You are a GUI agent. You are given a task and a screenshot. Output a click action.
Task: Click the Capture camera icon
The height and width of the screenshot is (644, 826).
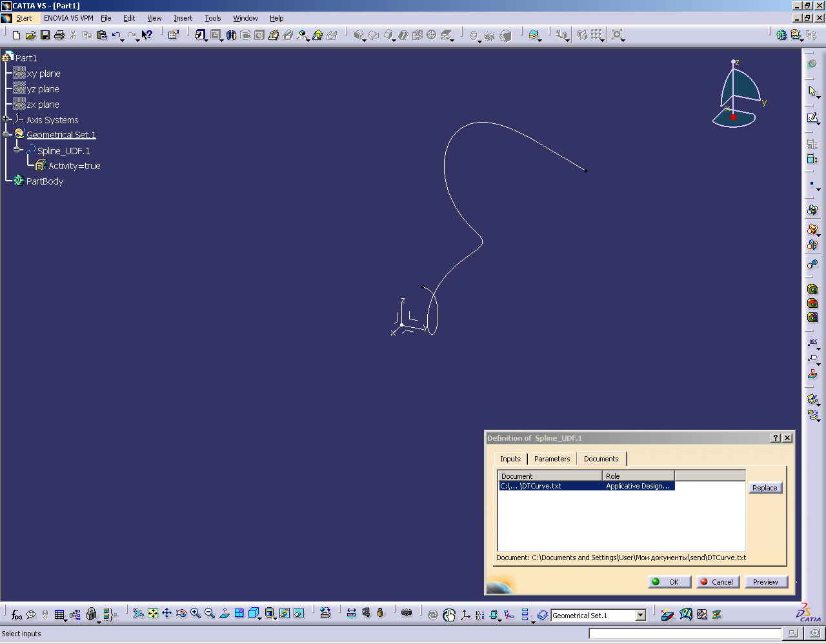407,613
